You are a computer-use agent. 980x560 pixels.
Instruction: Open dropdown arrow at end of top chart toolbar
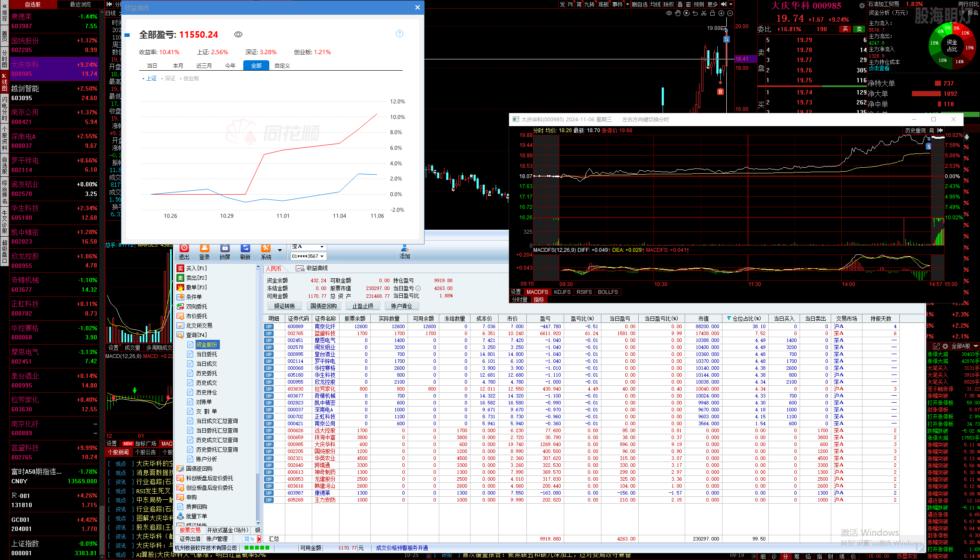point(731,4)
